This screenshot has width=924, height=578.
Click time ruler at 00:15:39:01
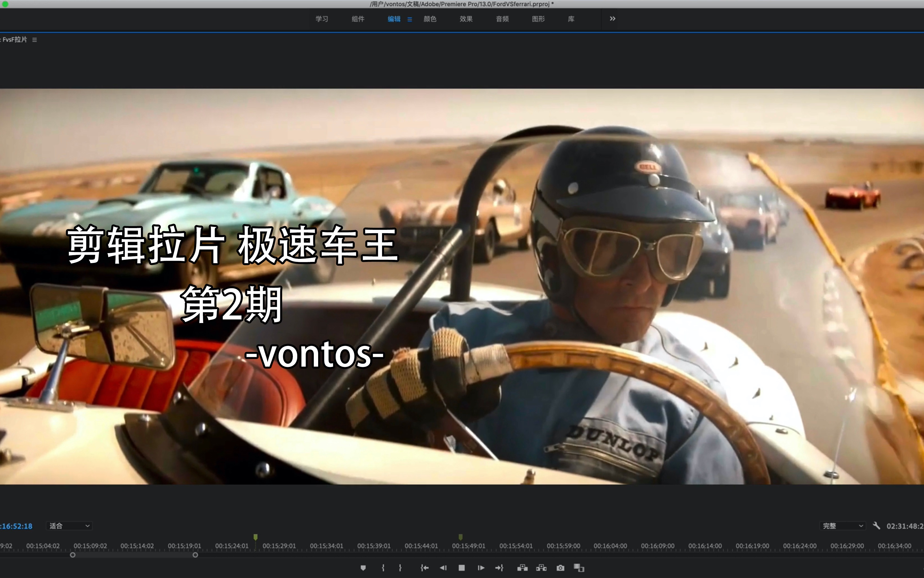[x=374, y=546]
